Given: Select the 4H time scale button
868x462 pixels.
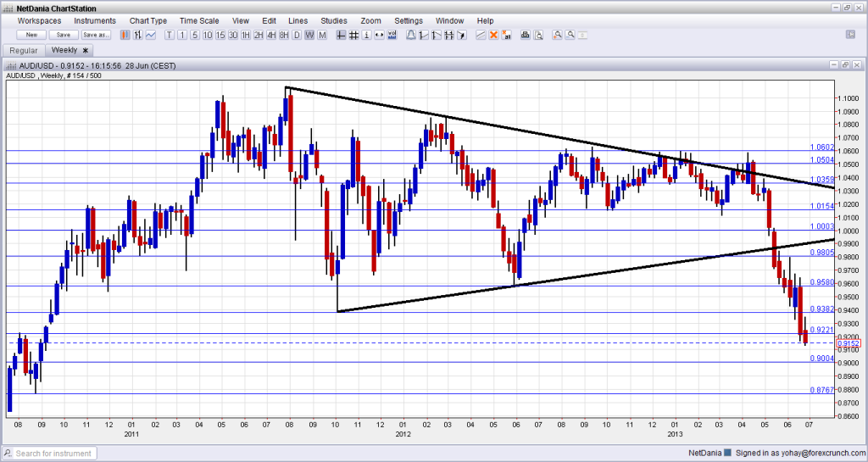Looking at the screenshot, I should click(271, 35).
